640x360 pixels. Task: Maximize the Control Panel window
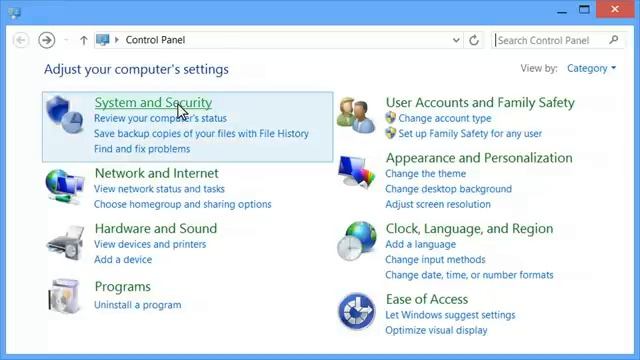pyautogui.click(x=584, y=10)
